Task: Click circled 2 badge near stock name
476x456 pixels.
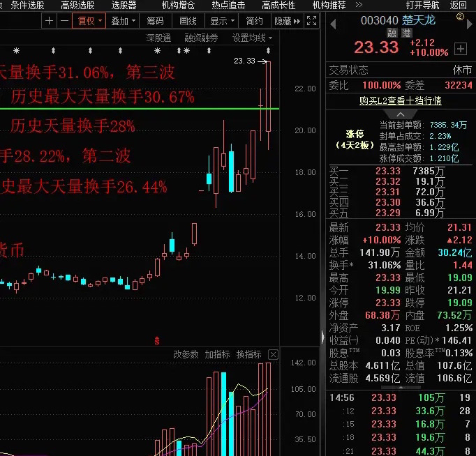Action: coord(460,17)
